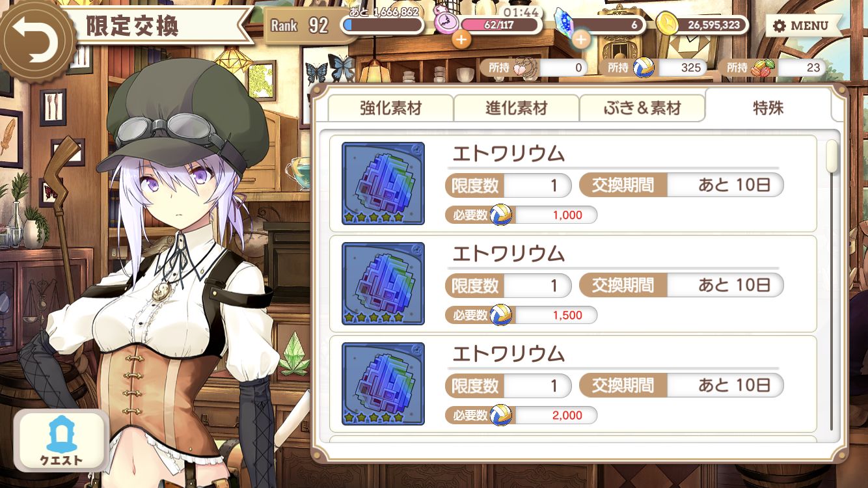868x488 pixels.
Task: Tap the plus under stamina clock
Action: pos(461,40)
